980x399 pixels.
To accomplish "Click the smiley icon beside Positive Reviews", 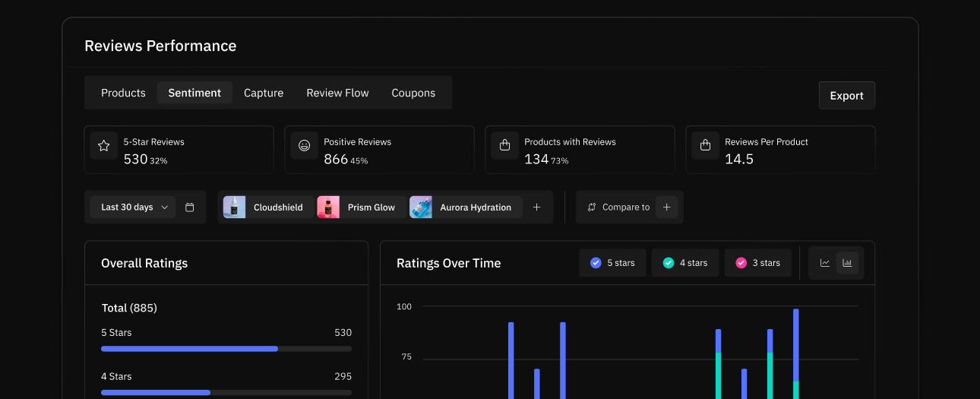I will click(305, 146).
